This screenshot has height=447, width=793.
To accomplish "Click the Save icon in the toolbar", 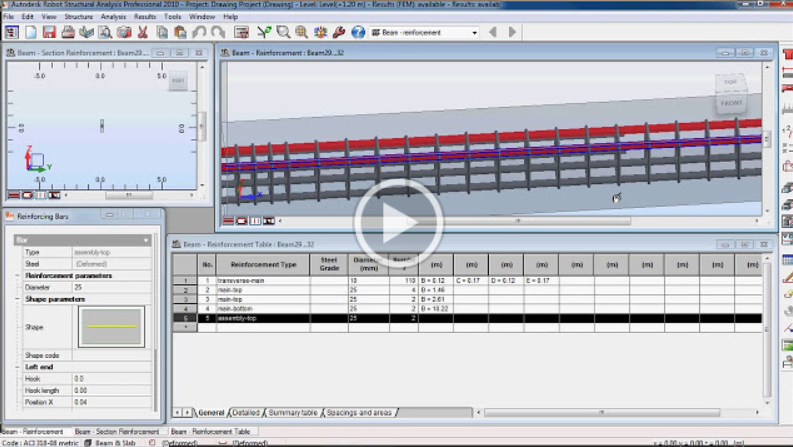I will pos(50,32).
